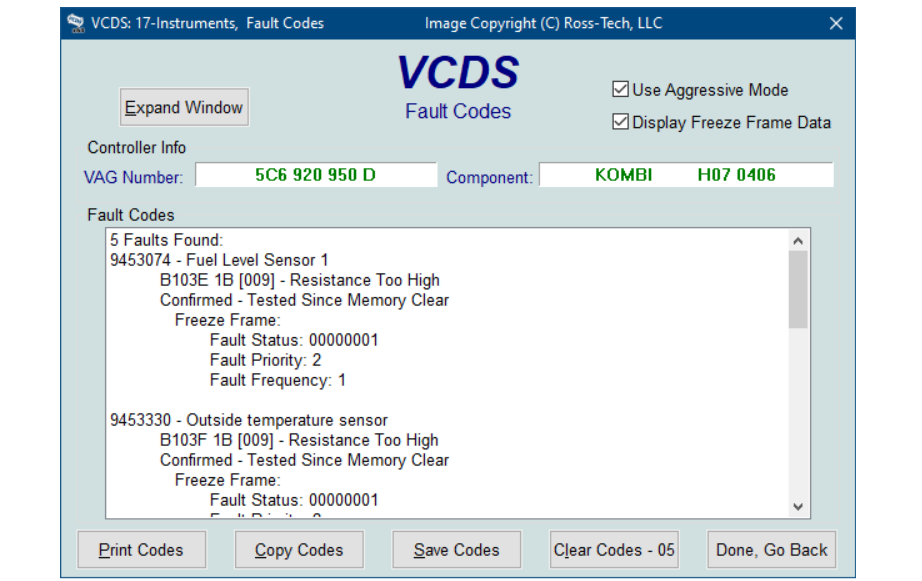Close the VCDS fault codes window
The image size is (922, 581).
(836, 23)
